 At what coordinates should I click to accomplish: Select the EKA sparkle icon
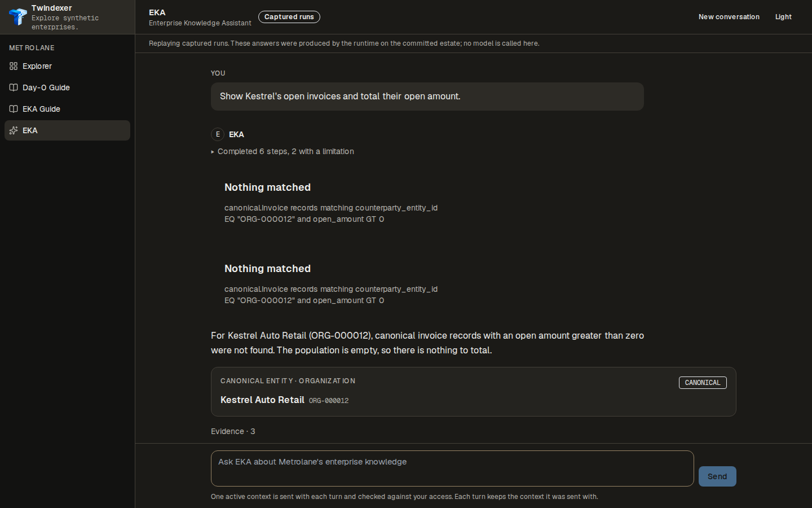[x=14, y=130]
